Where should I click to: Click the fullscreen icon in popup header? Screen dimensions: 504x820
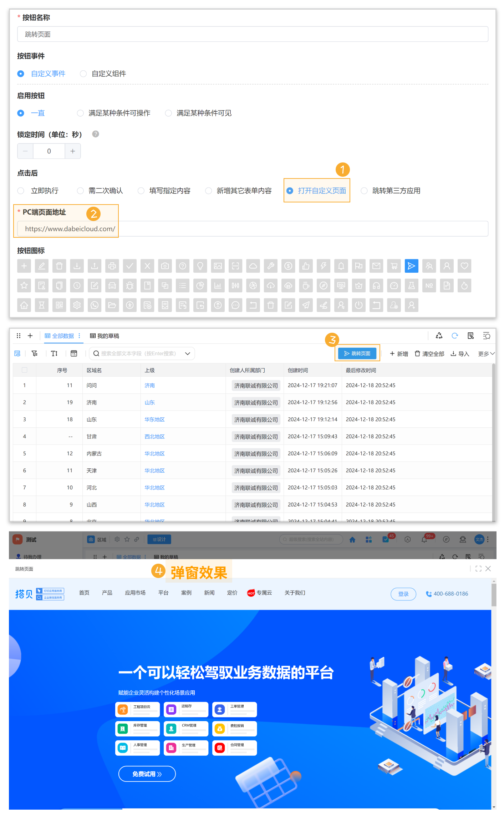point(478,569)
